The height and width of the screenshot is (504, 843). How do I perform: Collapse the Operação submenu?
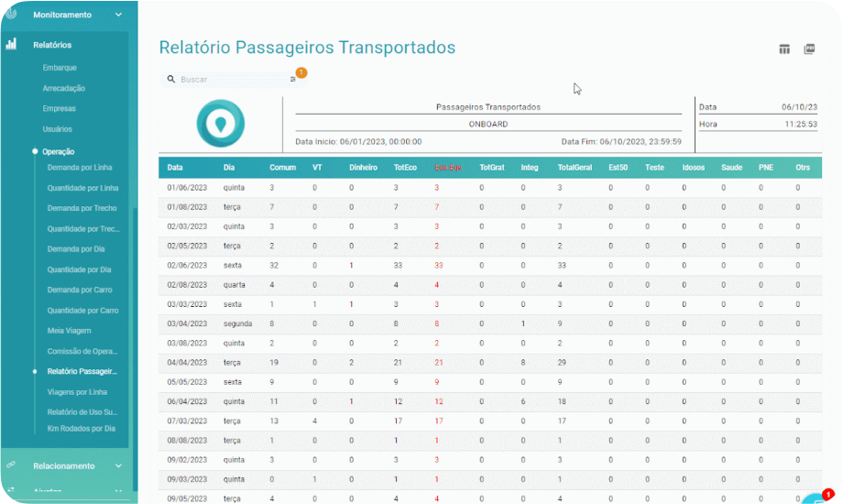click(x=58, y=152)
